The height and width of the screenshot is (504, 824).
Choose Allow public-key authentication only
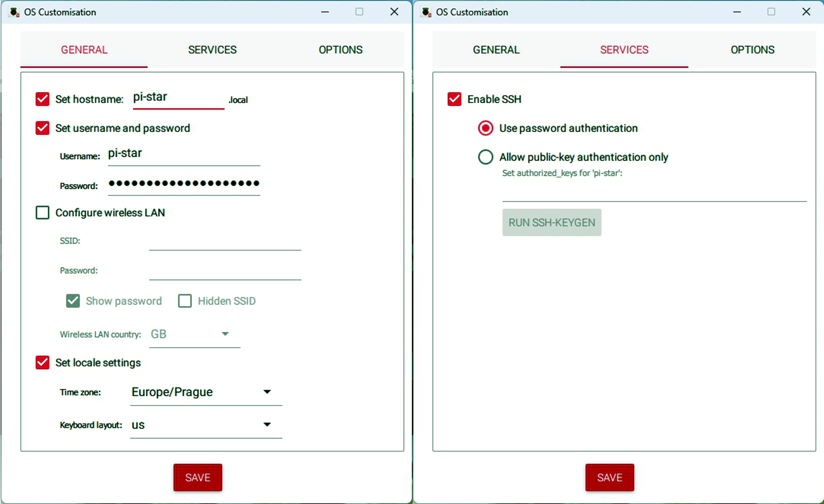click(x=485, y=157)
